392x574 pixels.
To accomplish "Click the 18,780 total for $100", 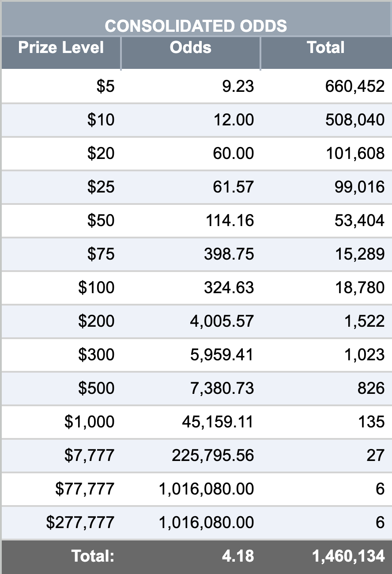I will [x=360, y=287].
